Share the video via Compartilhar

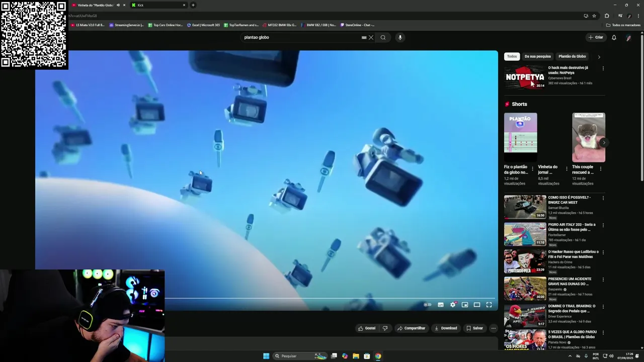click(411, 328)
